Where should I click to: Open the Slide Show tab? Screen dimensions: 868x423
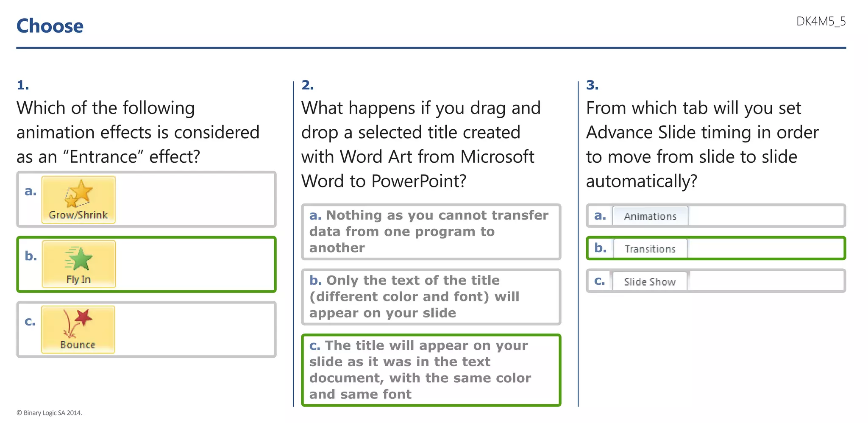point(650,281)
